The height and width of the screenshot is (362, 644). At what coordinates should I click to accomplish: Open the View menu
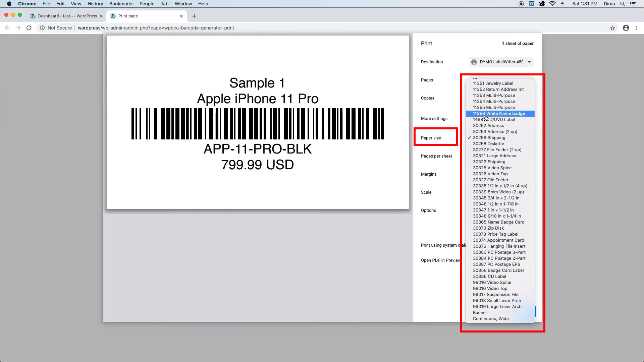(76, 4)
